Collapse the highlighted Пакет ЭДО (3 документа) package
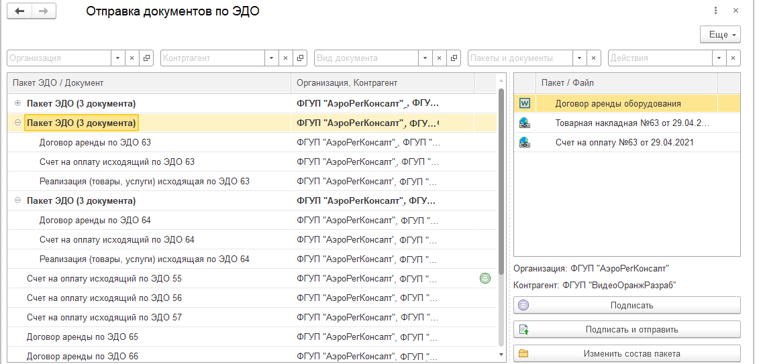 [x=18, y=123]
